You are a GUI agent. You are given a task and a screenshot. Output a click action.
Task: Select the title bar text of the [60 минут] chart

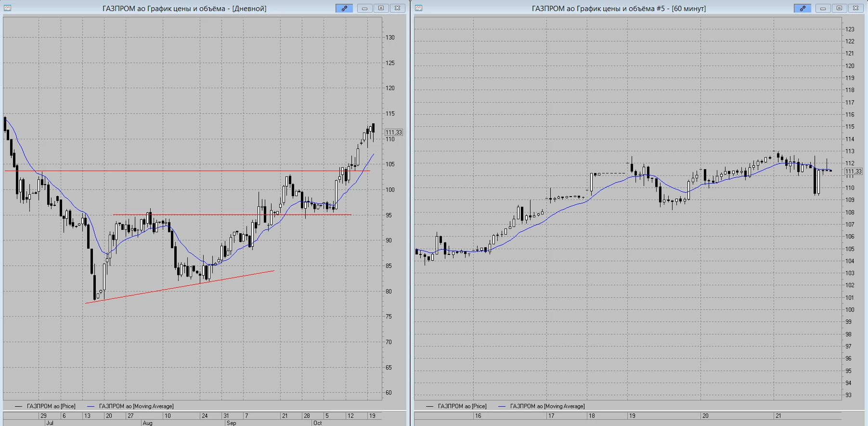(619, 9)
